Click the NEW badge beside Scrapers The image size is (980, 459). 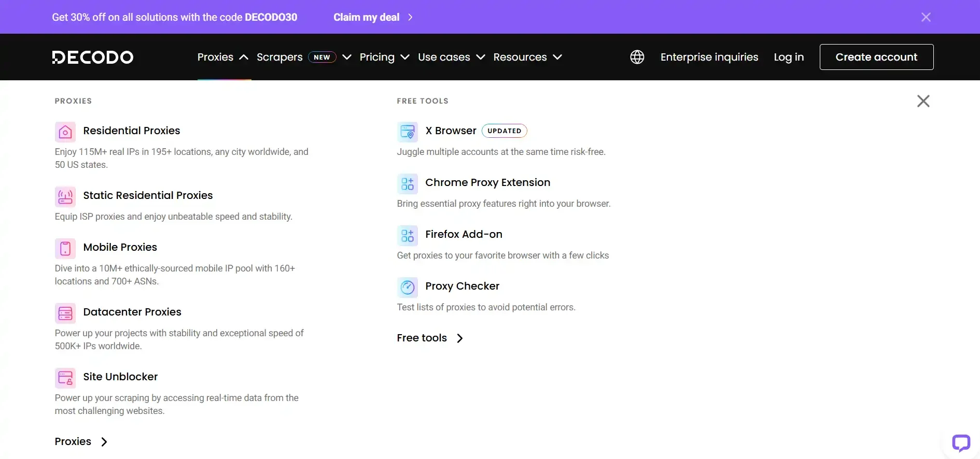pos(322,57)
